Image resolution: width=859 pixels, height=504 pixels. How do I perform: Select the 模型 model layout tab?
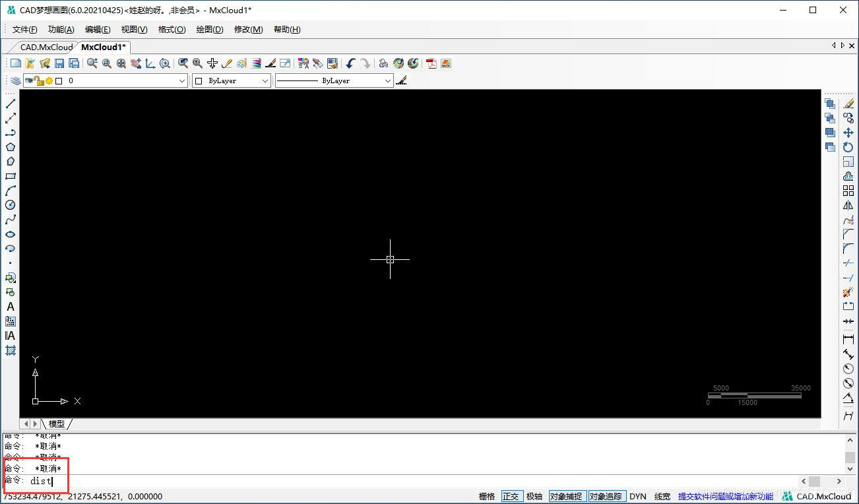[57, 424]
